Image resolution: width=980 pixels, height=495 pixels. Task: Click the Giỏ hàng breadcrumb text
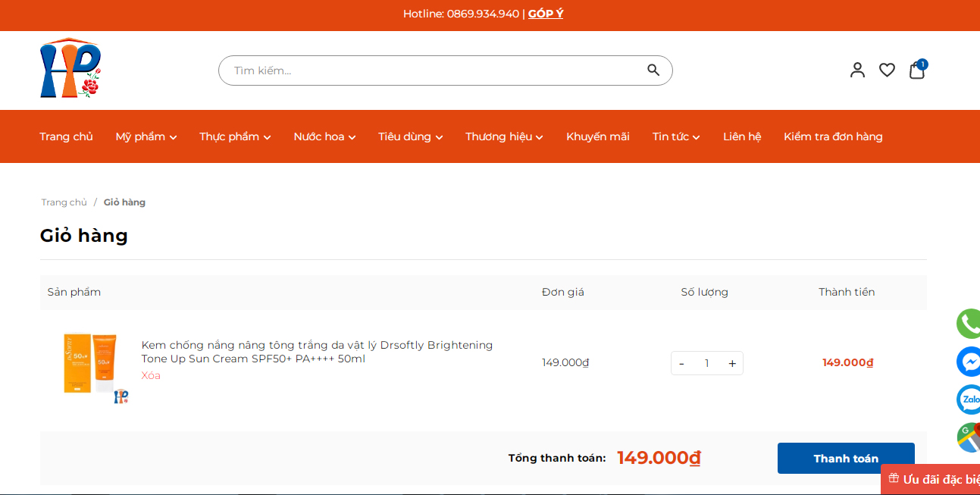(x=124, y=202)
